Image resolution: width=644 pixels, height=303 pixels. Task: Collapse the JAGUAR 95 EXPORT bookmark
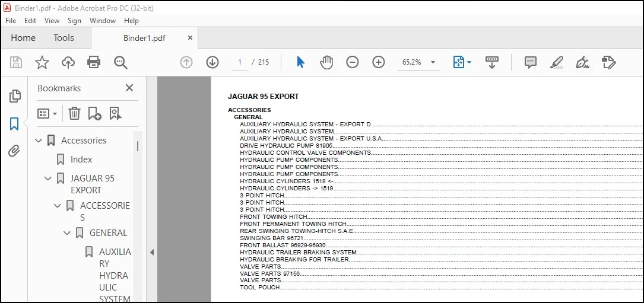coord(48,178)
